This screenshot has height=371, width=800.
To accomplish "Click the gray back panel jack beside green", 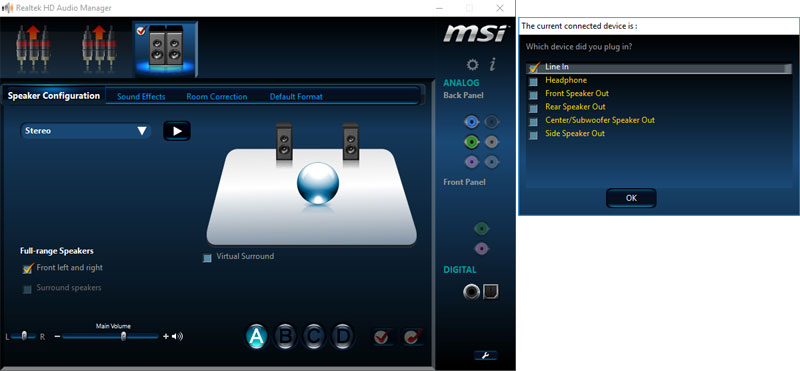I will [x=491, y=141].
